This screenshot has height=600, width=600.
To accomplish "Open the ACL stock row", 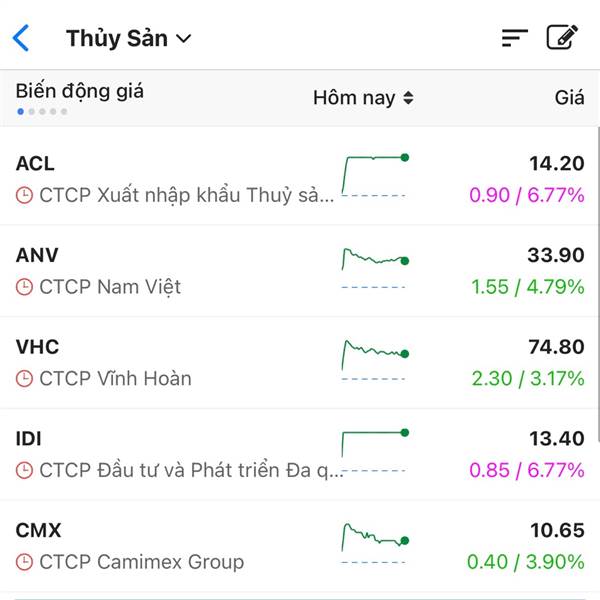I will click(300, 179).
